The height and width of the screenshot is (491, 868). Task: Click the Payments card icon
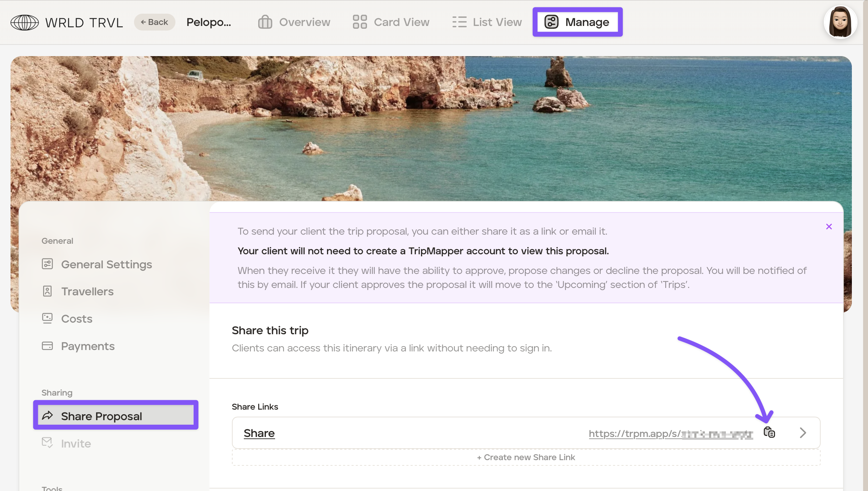coord(47,346)
